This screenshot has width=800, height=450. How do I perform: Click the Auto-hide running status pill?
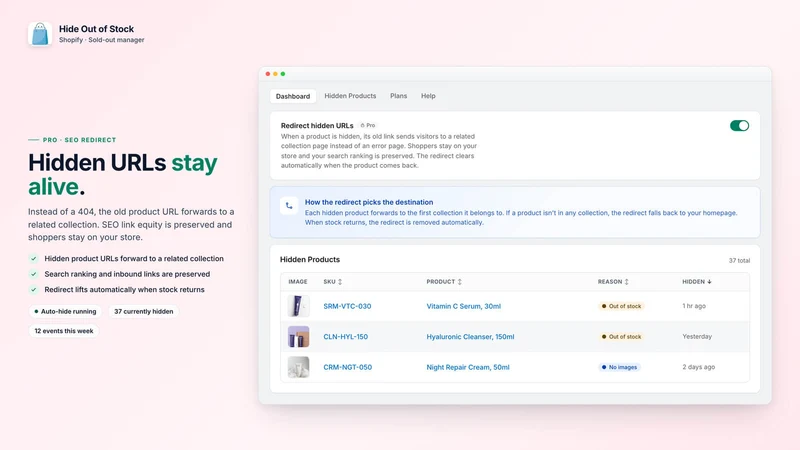coord(65,311)
